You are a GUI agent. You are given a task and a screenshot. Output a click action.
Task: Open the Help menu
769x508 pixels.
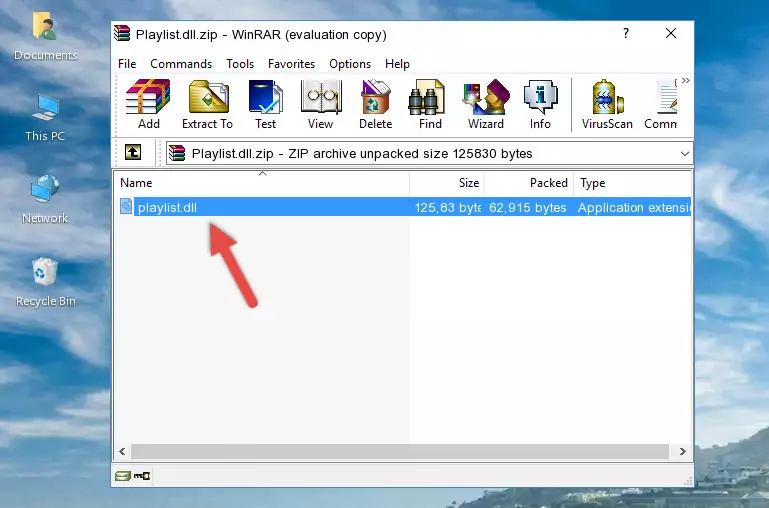397,64
